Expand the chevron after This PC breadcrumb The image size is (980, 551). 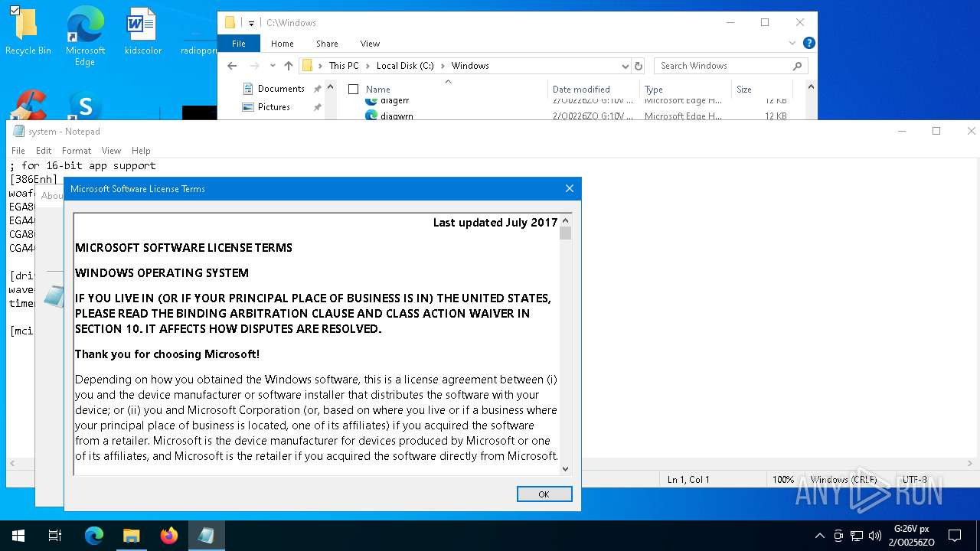point(367,66)
